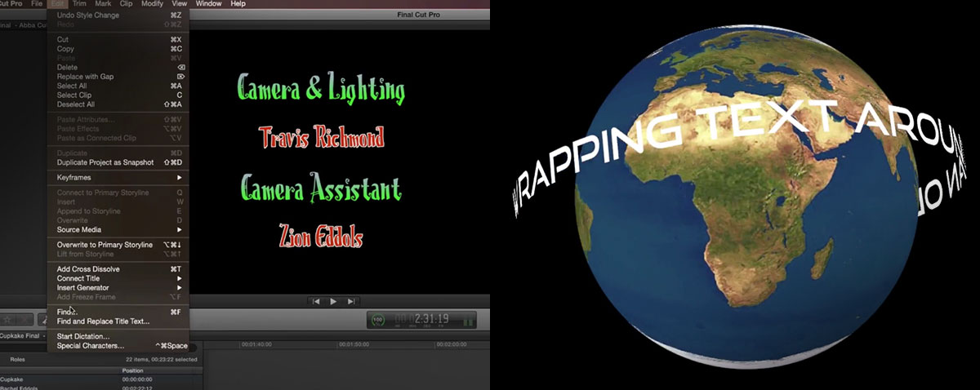The image size is (980, 390).
Task: Click the highlighted Edit menu title
Action: point(57,4)
